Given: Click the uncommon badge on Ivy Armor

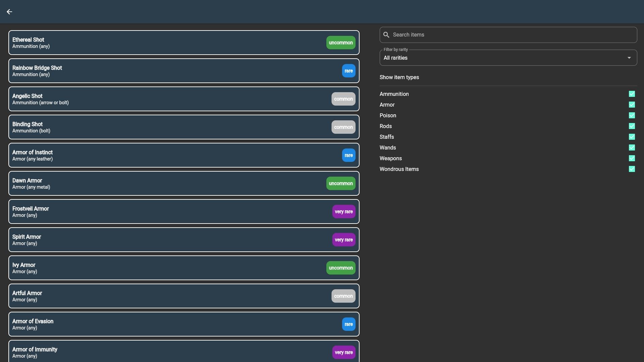Looking at the screenshot, I should tap(340, 268).
